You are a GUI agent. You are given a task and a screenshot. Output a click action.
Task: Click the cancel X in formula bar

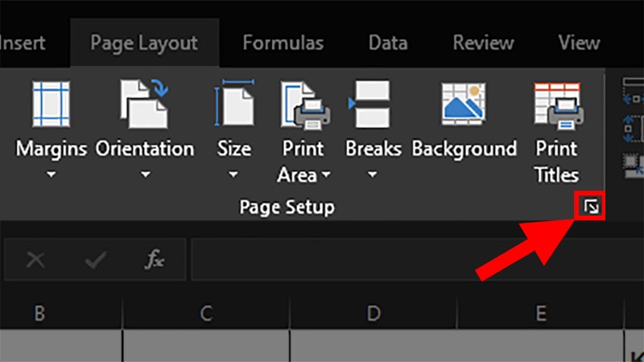35,260
